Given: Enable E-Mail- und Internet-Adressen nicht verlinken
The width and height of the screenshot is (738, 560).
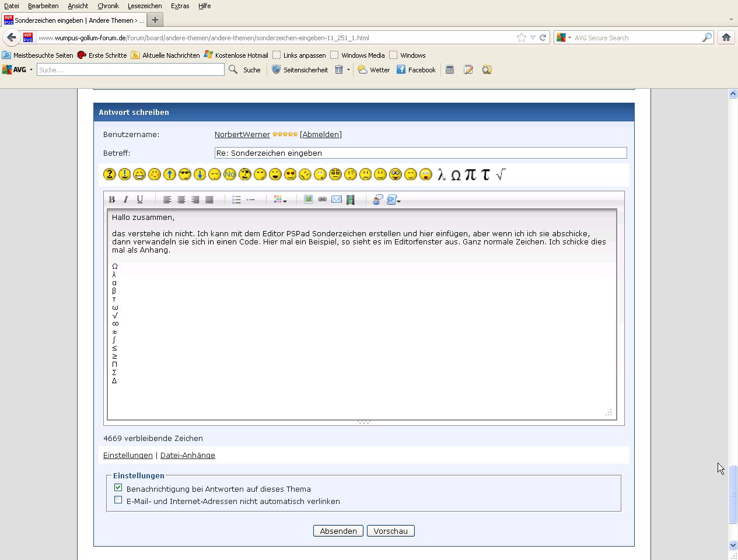Looking at the screenshot, I should tap(118, 500).
